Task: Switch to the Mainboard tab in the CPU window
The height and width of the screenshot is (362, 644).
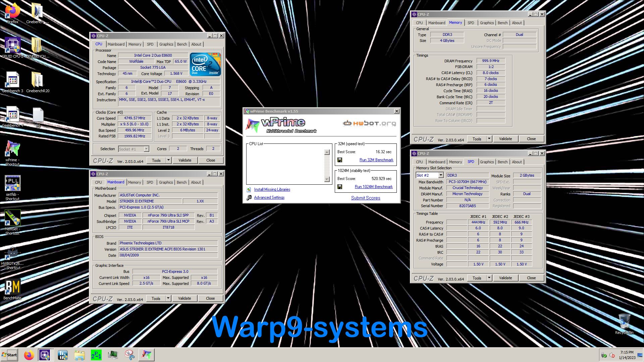Action: point(116,44)
